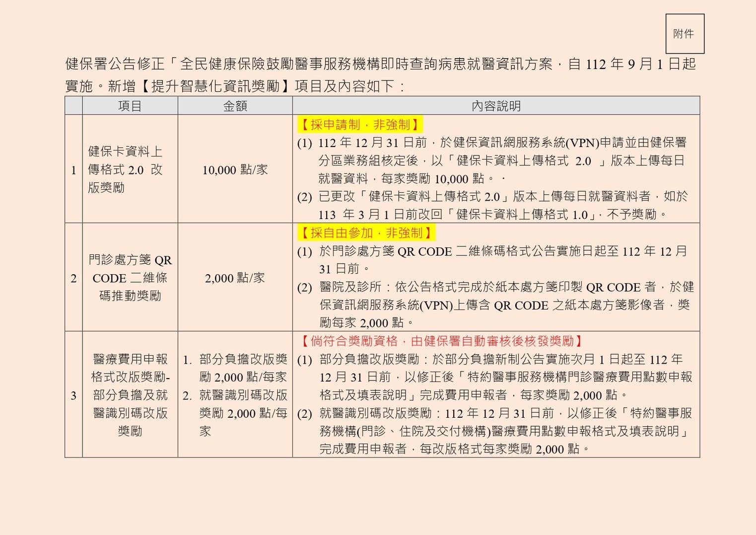Click the red 【倘符合獎勵資格…核發獎勵】 text
756x535 pixels.
[442, 341]
